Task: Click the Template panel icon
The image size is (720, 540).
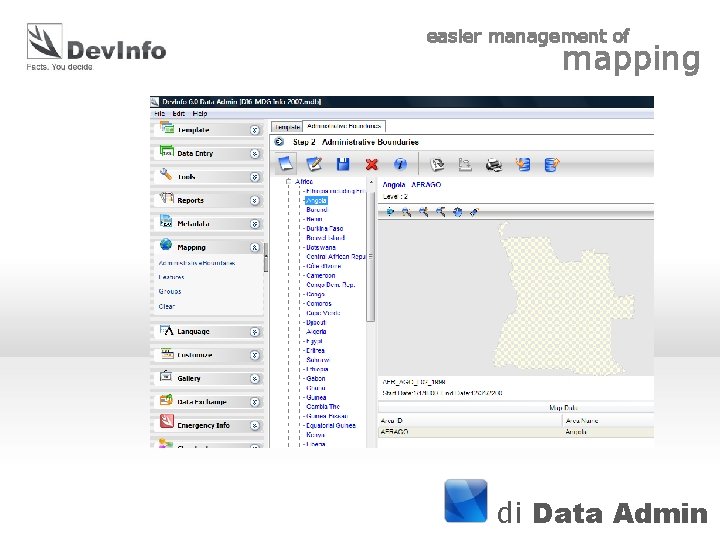Action: (166, 127)
